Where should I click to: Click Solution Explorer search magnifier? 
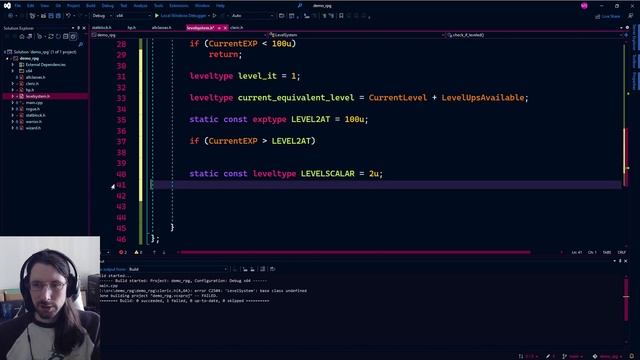(80, 44)
